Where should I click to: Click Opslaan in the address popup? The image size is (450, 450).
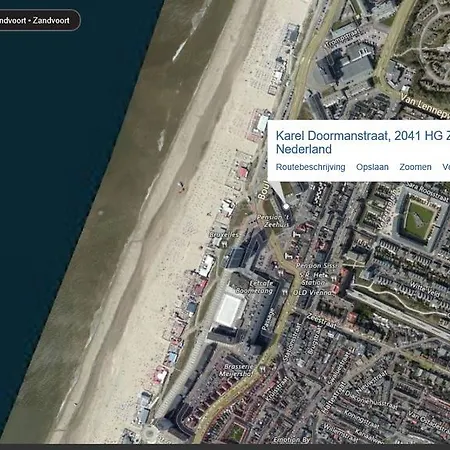pos(372,167)
